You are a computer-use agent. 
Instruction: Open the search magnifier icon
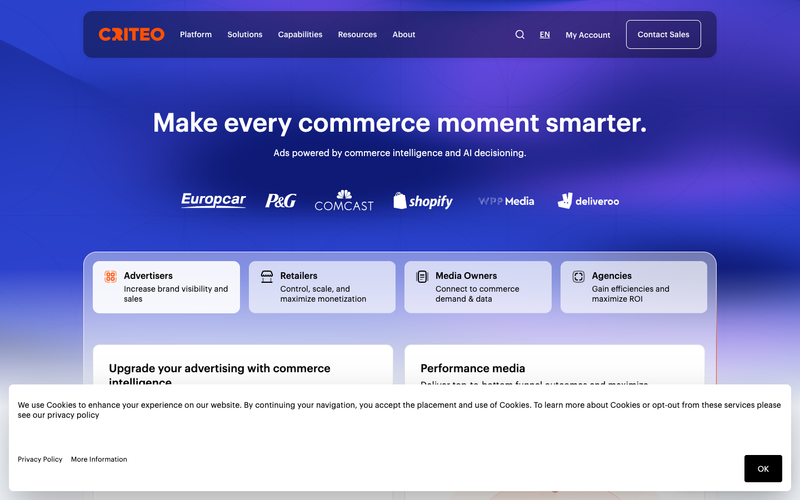point(519,35)
